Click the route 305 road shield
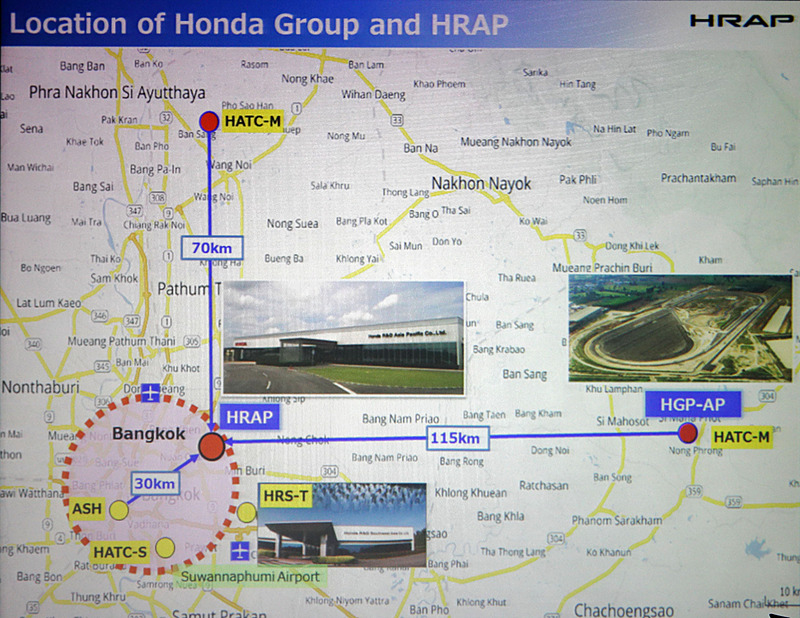Image resolution: width=800 pixels, height=618 pixels. coord(192,341)
